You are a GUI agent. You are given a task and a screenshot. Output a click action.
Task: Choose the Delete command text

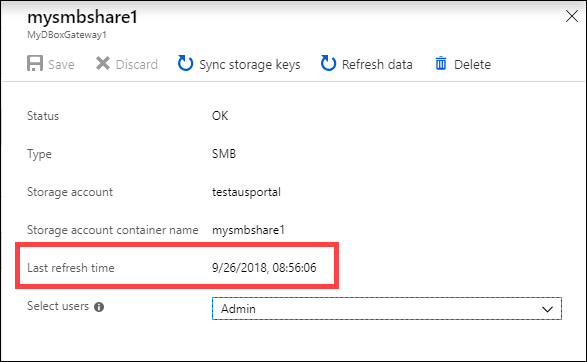point(472,64)
